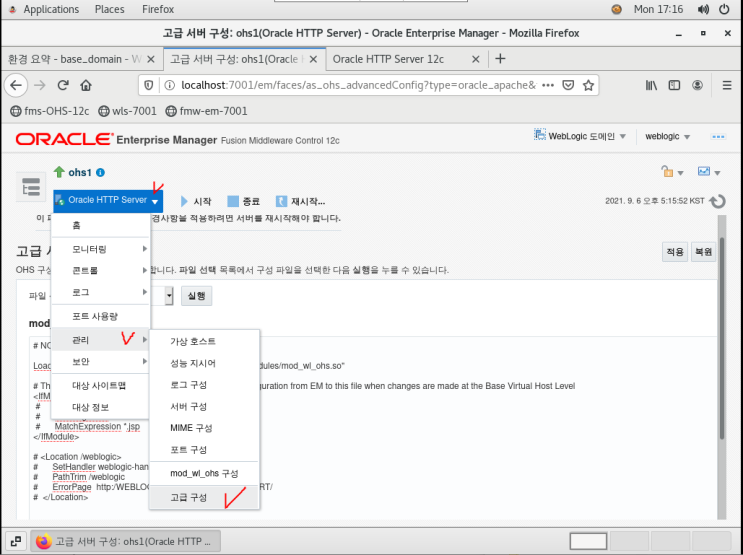Choose 포트 구성 from submenu
This screenshot has width=743, height=555.
[x=204, y=450]
